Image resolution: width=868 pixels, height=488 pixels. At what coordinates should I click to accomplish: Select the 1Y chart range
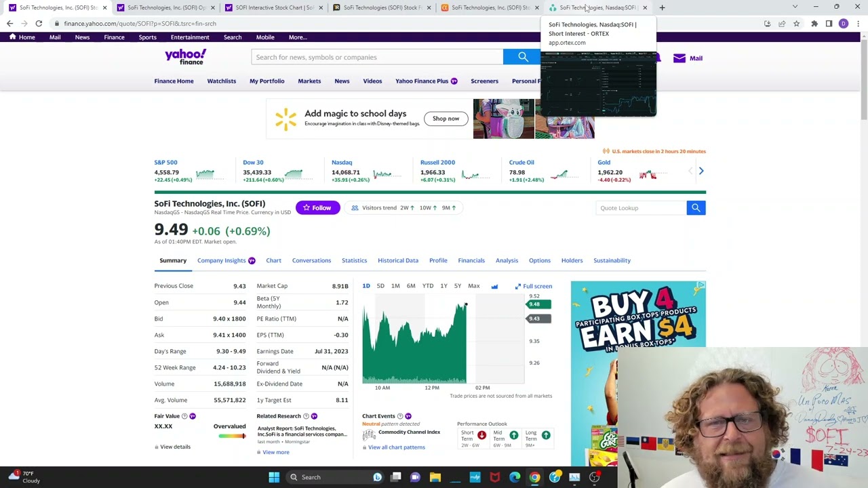click(x=443, y=286)
